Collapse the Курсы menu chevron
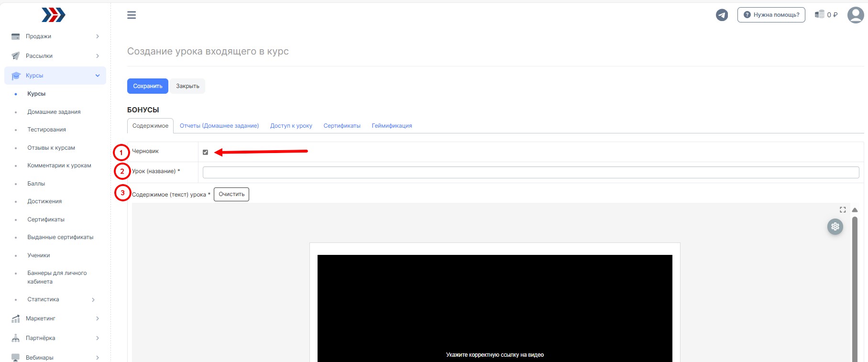868x362 pixels. pos(98,76)
